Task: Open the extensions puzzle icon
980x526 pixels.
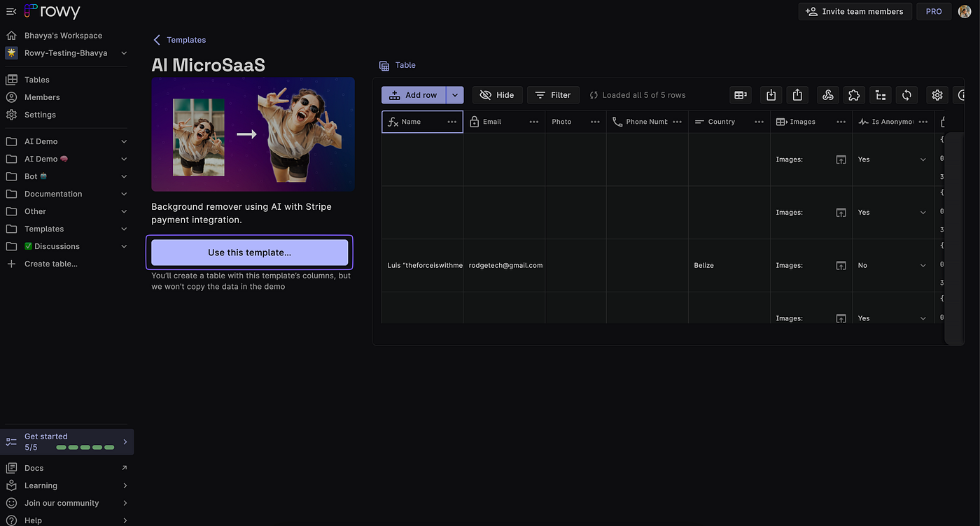Action: pyautogui.click(x=853, y=95)
